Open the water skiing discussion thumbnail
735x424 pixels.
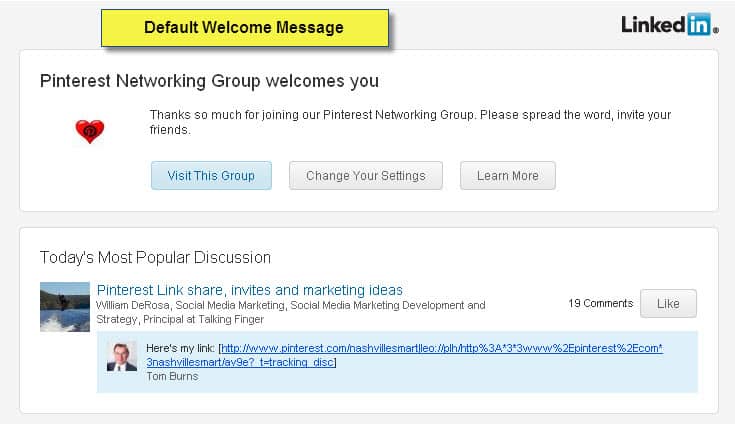pyautogui.click(x=65, y=307)
